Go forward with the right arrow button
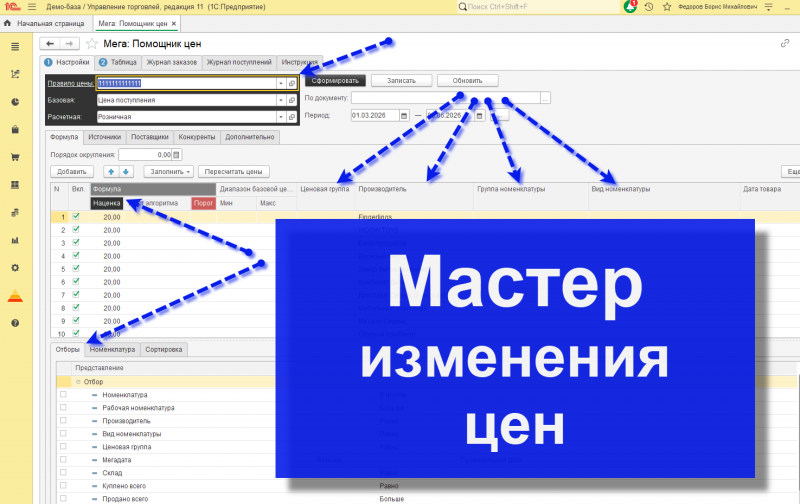This screenshot has height=504, width=800. click(x=69, y=44)
